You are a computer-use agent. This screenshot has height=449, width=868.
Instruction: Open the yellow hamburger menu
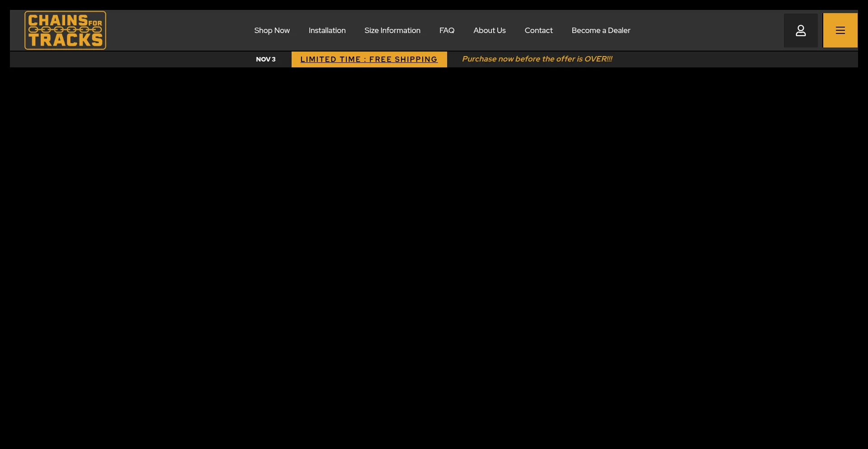[840, 30]
